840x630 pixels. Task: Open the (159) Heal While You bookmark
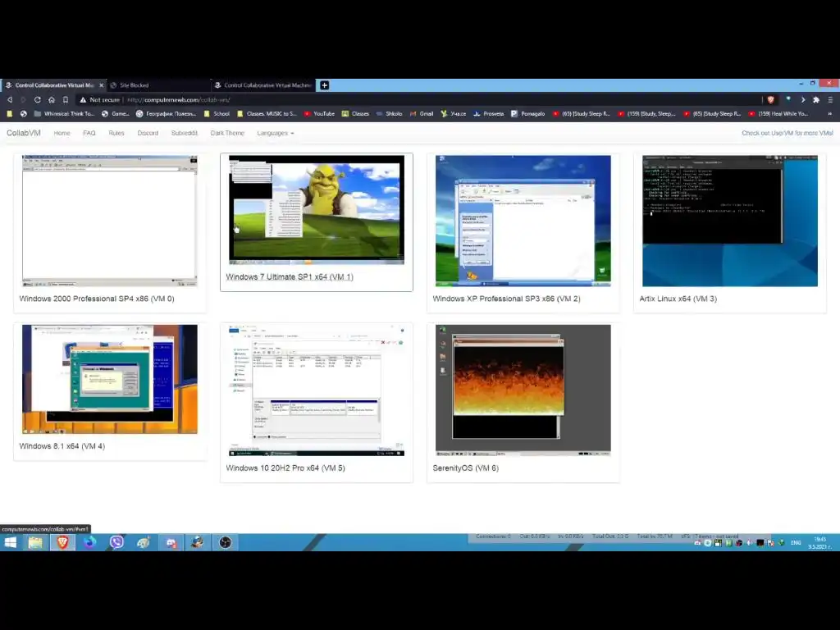[x=778, y=113]
